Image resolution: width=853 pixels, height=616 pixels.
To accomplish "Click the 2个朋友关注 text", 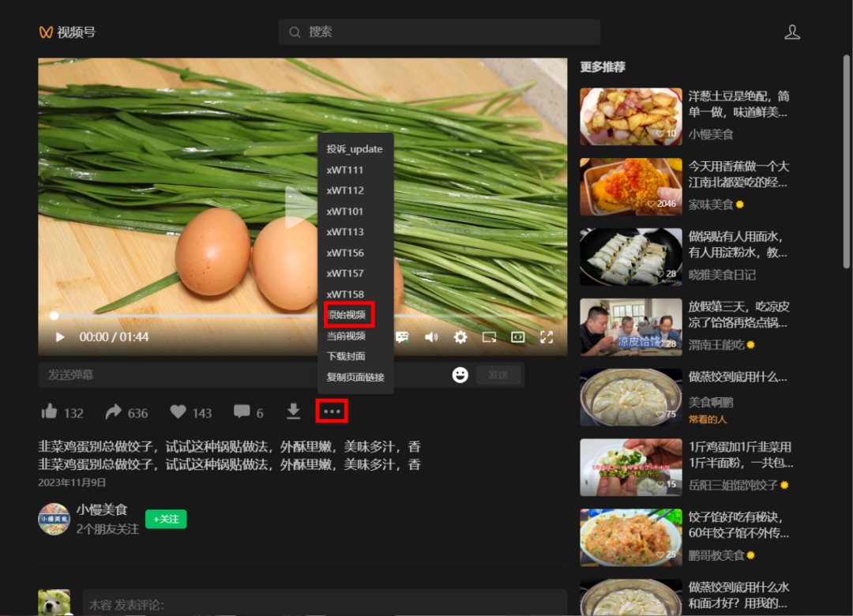I will [x=107, y=529].
